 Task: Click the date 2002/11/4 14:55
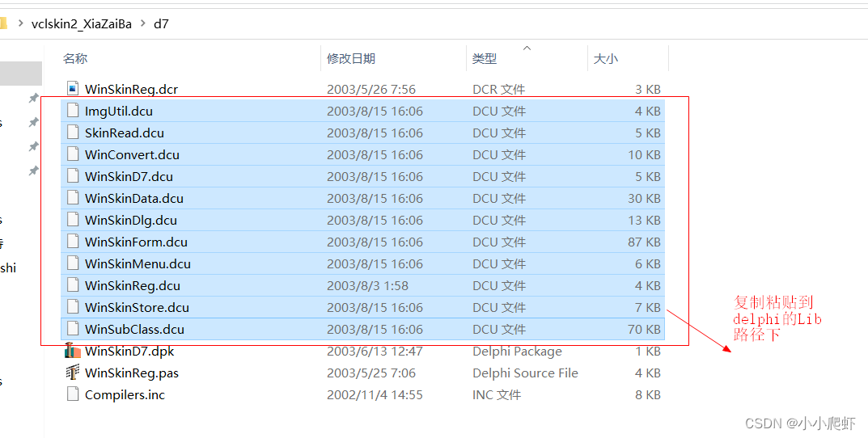(x=375, y=395)
